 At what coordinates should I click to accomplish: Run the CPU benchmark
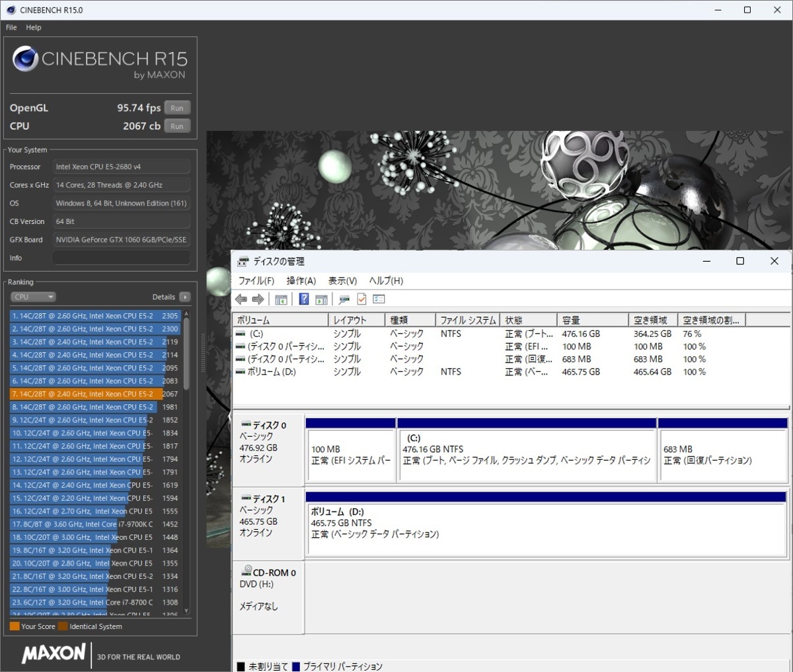pyautogui.click(x=177, y=126)
